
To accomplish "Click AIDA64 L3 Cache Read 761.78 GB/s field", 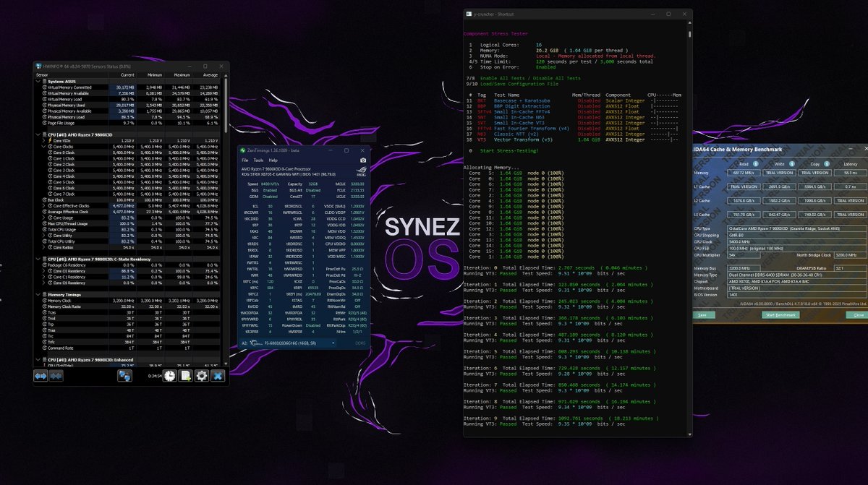I will pos(744,215).
